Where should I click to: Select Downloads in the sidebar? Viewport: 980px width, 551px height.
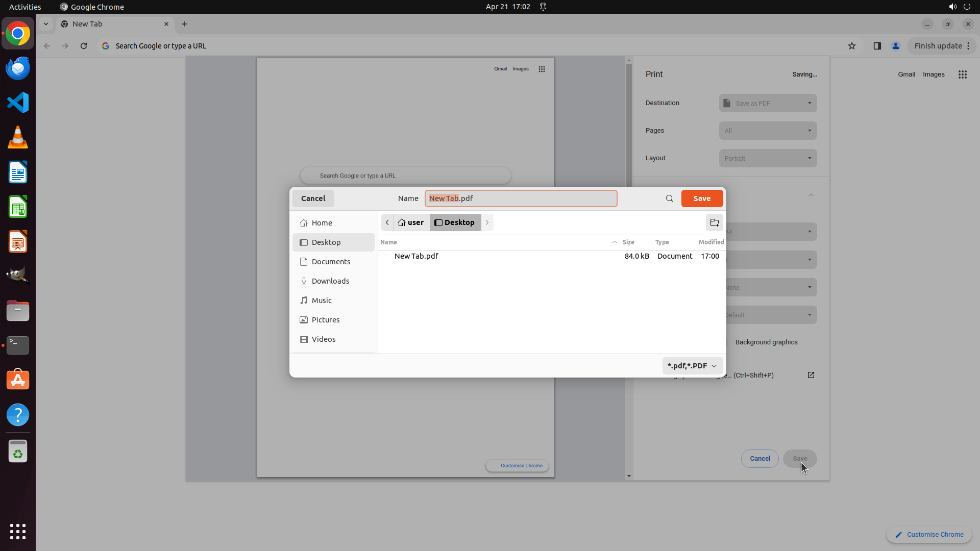[x=330, y=281]
